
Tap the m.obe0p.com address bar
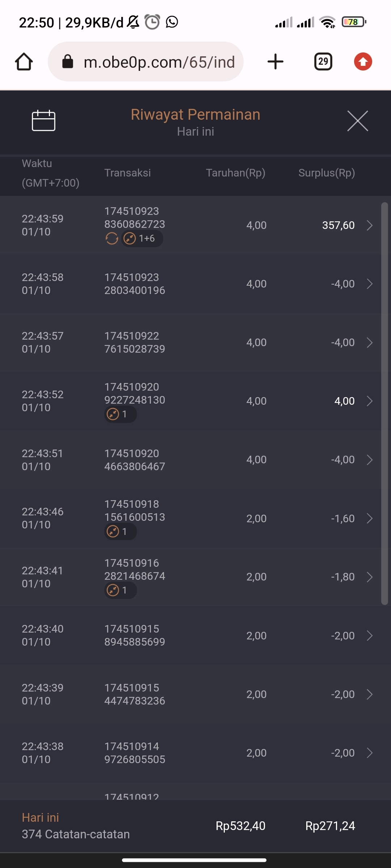(159, 62)
